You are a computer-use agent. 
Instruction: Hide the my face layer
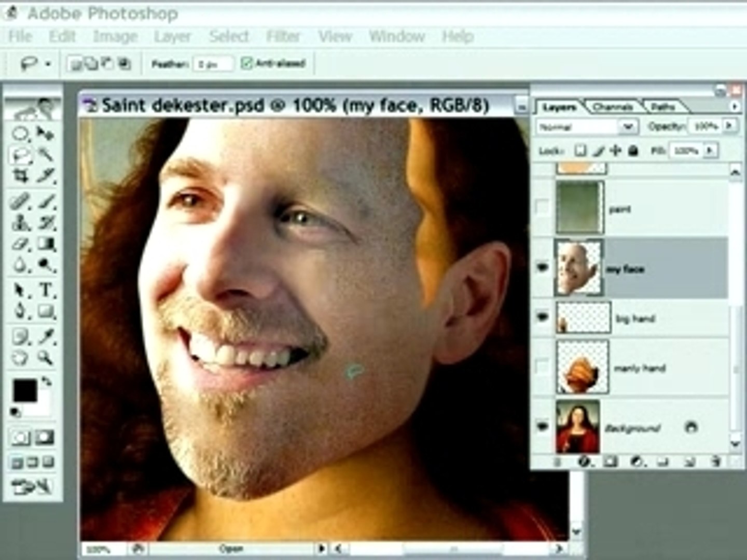542,268
